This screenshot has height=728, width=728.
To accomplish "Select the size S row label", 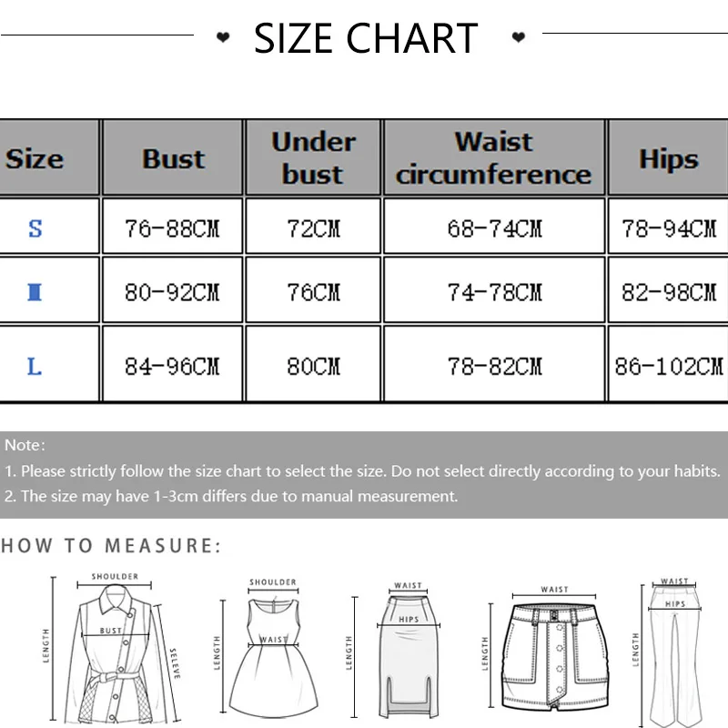I will (35, 227).
